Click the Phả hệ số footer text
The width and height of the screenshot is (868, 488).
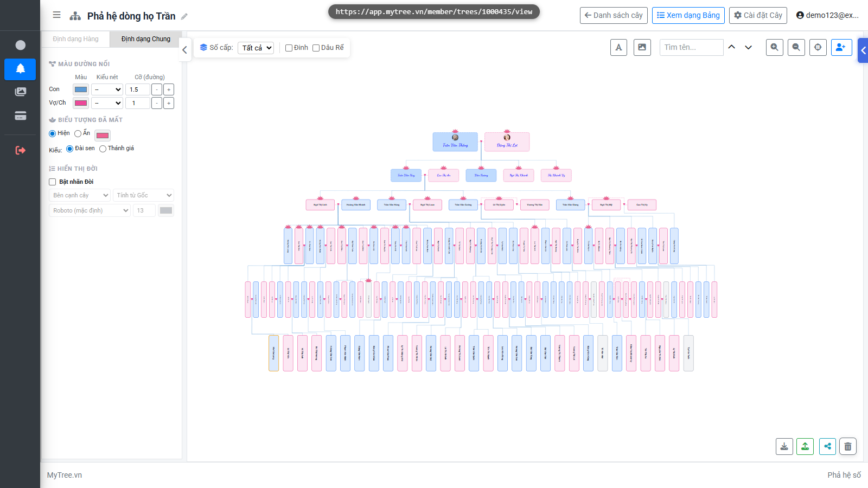point(844,475)
